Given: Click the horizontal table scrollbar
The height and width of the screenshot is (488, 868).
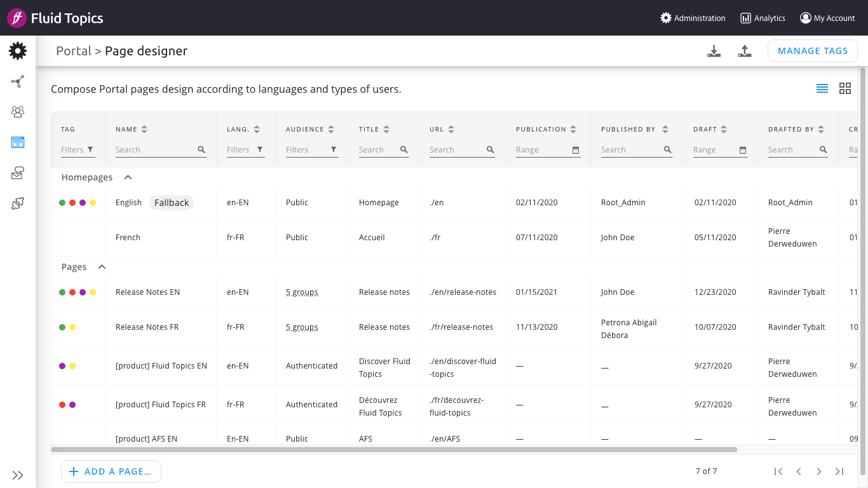Looking at the screenshot, I should [x=394, y=449].
